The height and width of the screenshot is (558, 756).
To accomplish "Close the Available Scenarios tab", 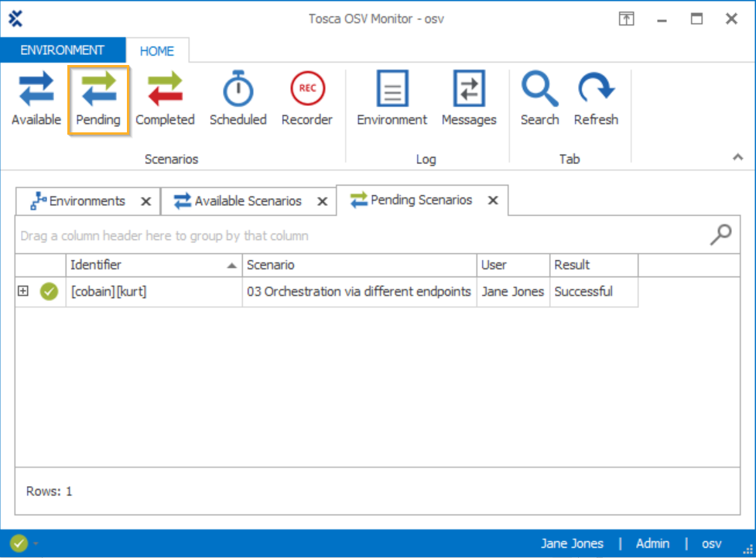I will pyautogui.click(x=323, y=201).
